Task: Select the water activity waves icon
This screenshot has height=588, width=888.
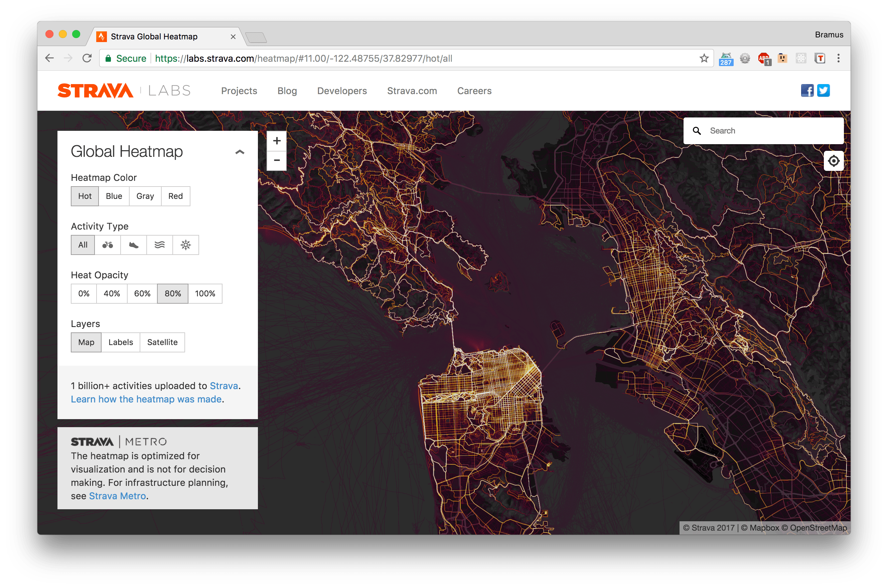Action: pos(159,245)
